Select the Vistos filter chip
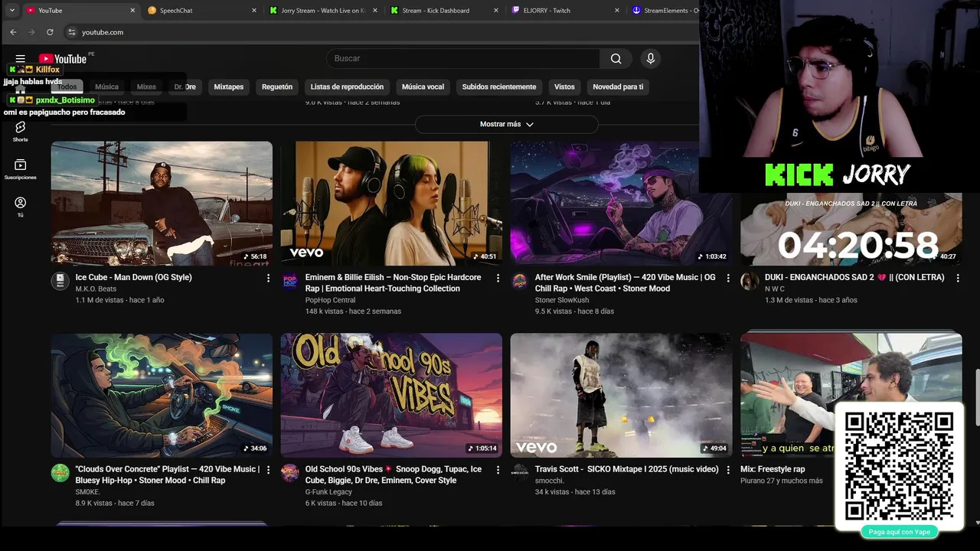 564,86
